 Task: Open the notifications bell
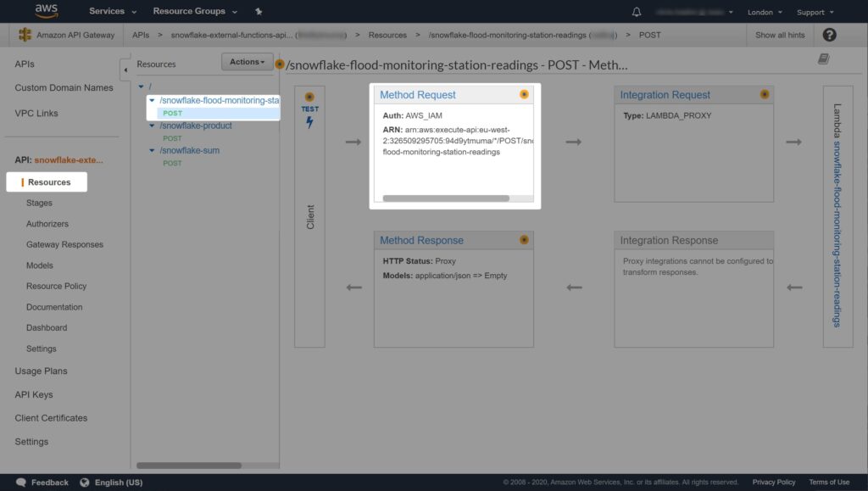(x=637, y=12)
